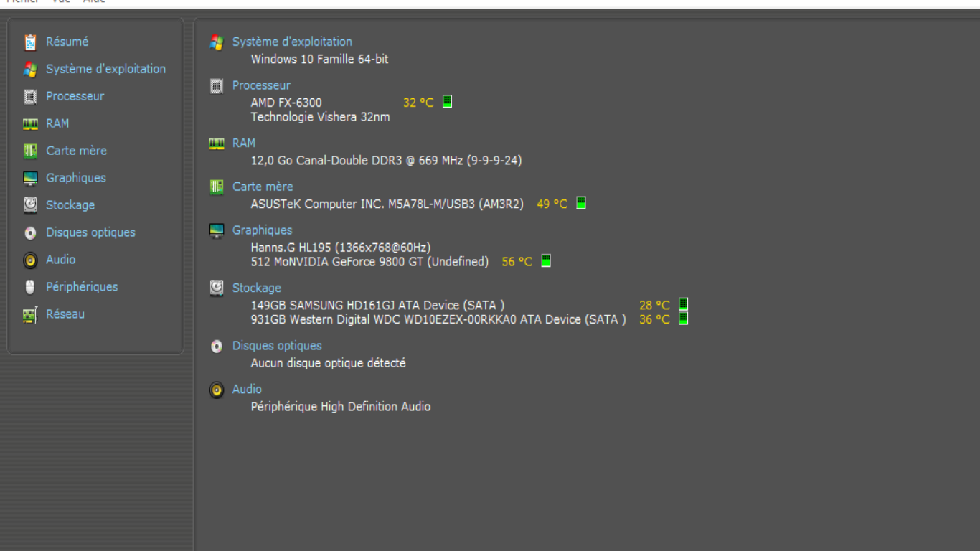This screenshot has height=551, width=980.
Task: Click the motherboard 49 °C temperature indicator
Action: point(581,203)
